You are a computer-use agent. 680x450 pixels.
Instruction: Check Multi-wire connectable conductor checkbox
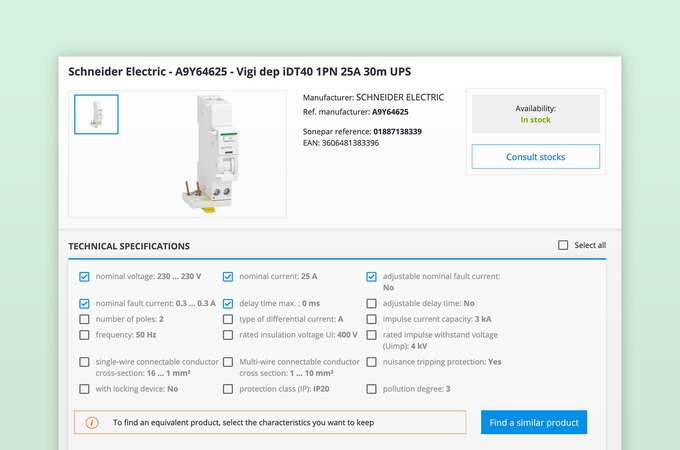(x=228, y=362)
